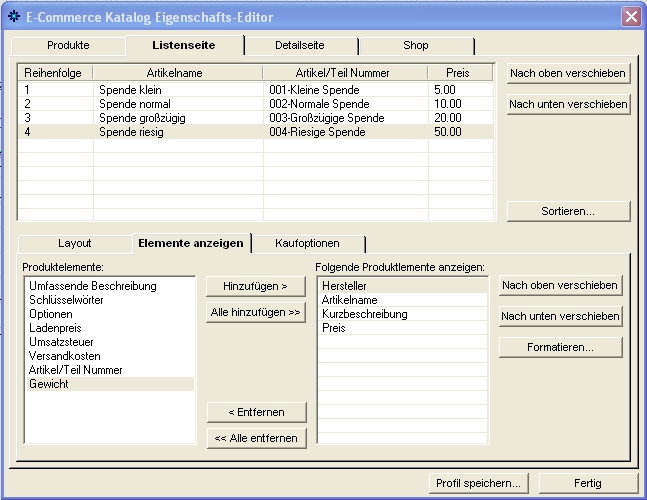Open the Formatieren... dialog

click(560, 347)
